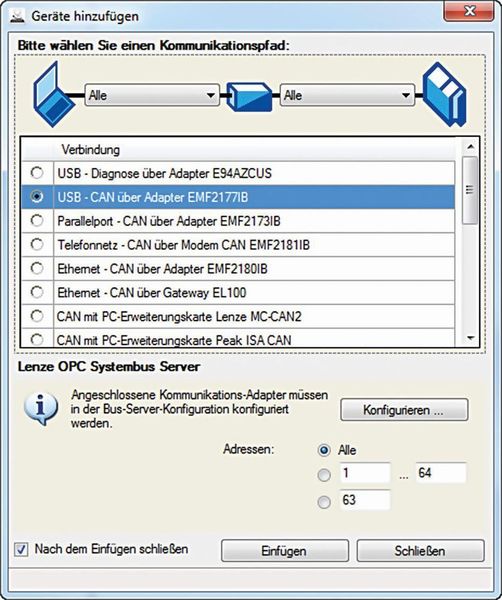This screenshot has height=600, width=502.
Task: Click the drive controller device icon
Action: (445, 95)
